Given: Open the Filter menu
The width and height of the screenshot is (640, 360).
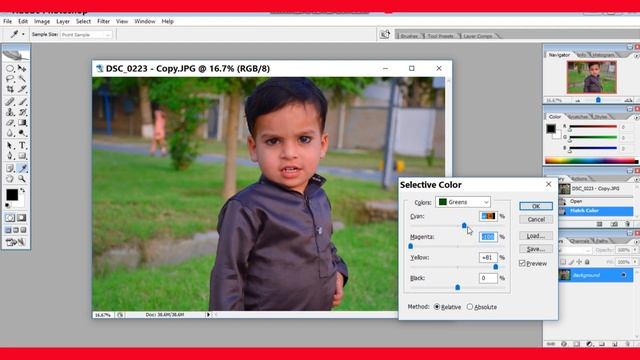Looking at the screenshot, I should tap(103, 21).
